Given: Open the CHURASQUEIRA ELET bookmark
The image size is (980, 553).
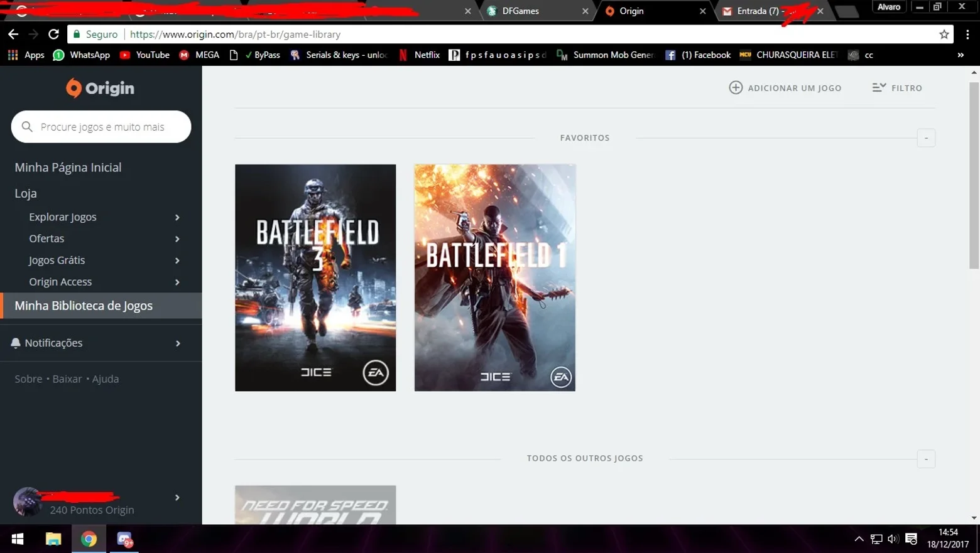Looking at the screenshot, I should (789, 55).
